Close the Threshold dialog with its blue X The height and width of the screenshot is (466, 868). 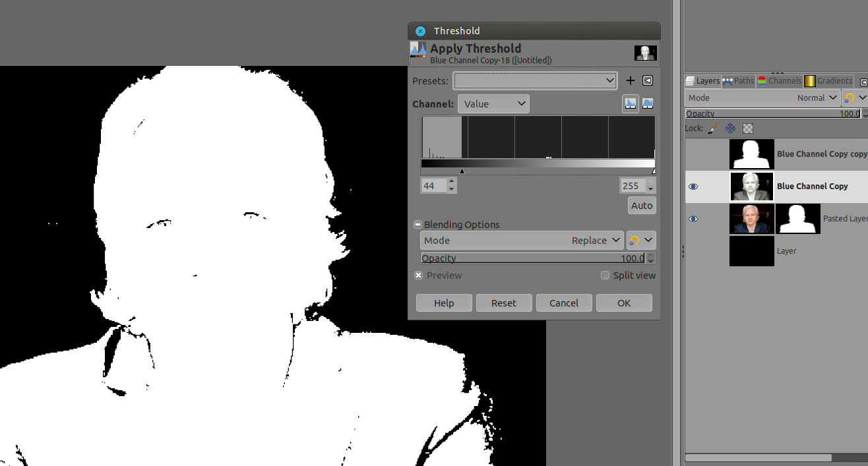pyautogui.click(x=420, y=31)
